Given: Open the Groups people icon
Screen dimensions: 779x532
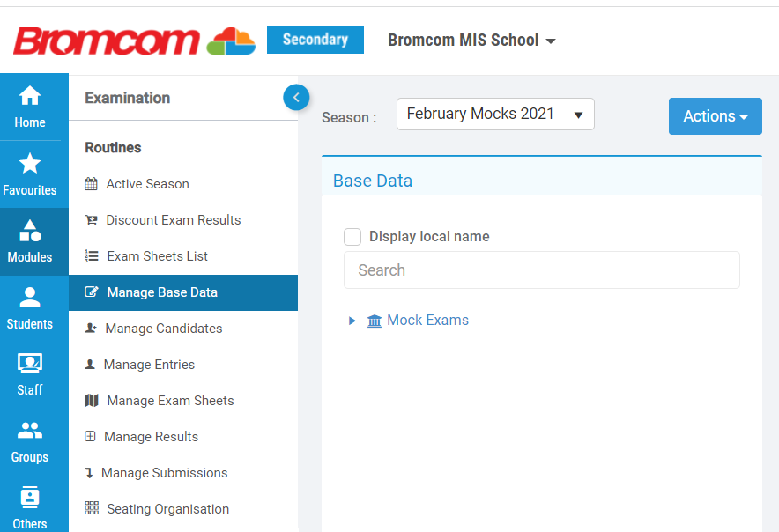Looking at the screenshot, I should 30,430.
